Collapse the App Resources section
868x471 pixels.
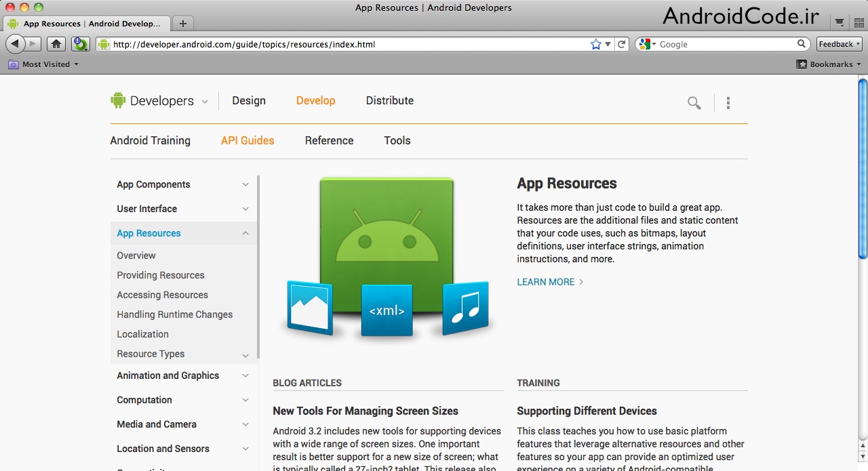point(245,233)
